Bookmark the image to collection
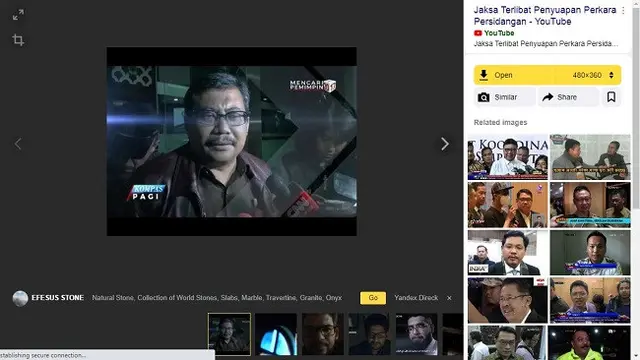Screen dimensions: 640x360 pyautogui.click(x=611, y=97)
